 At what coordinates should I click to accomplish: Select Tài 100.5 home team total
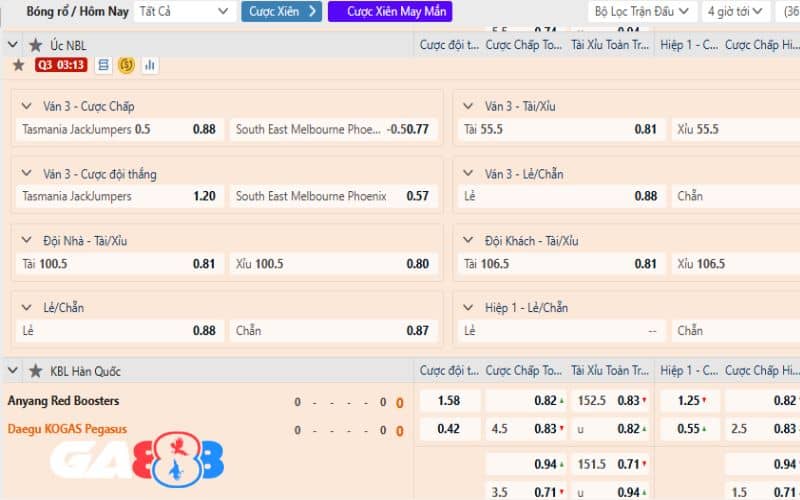(119, 264)
